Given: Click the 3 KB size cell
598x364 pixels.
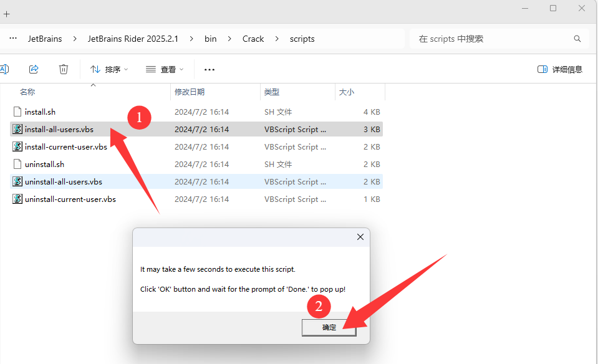Looking at the screenshot, I should click(x=372, y=130).
